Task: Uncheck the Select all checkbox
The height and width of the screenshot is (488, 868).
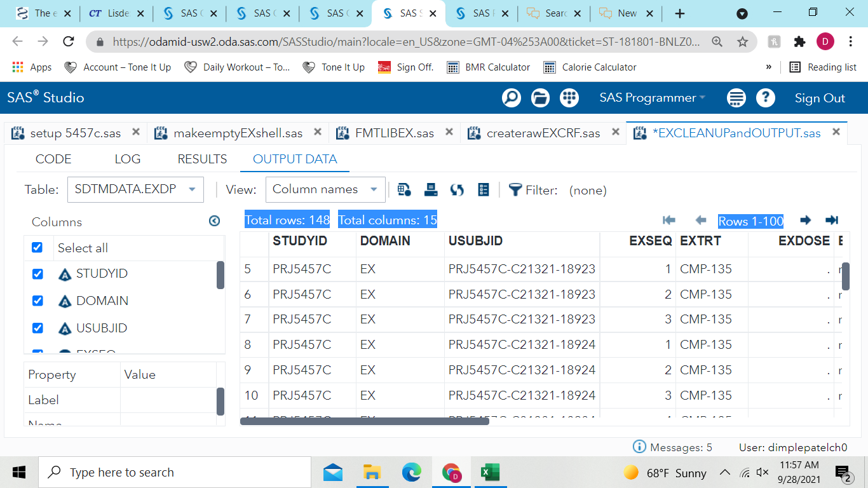Action: [x=37, y=248]
